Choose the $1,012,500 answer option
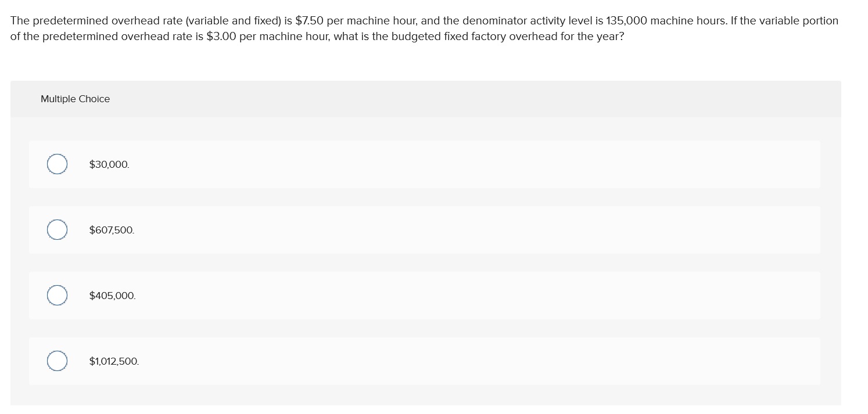The height and width of the screenshot is (414, 868). (114, 361)
